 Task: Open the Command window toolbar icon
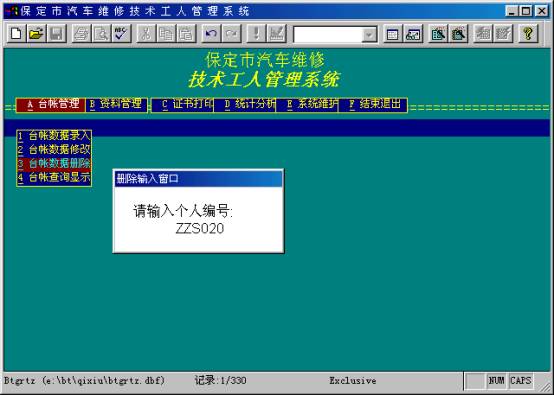coord(393,34)
